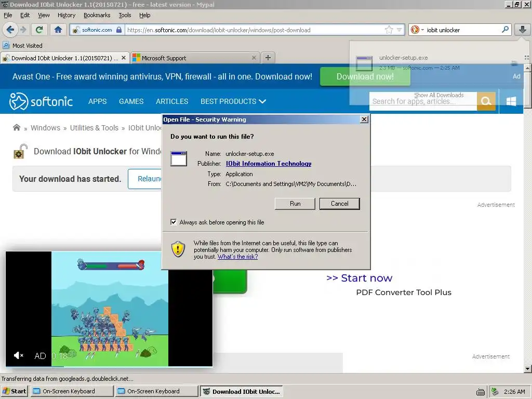This screenshot has height=399, width=532.
Task: Open the URL history dropdown arrow
Action: (x=400, y=30)
